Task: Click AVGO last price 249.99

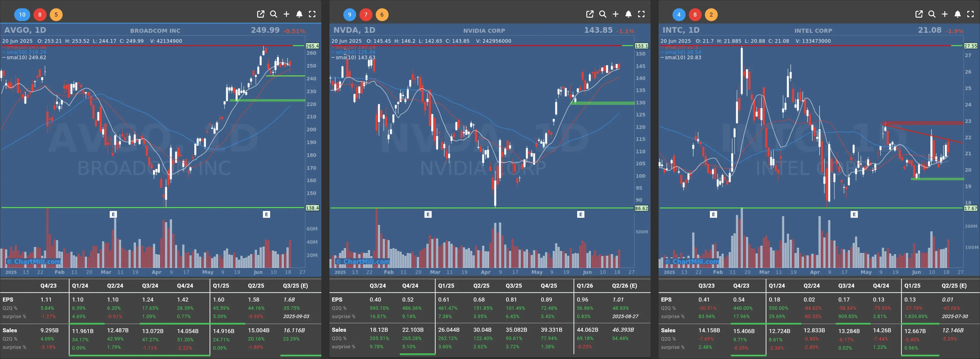Action: pos(265,30)
